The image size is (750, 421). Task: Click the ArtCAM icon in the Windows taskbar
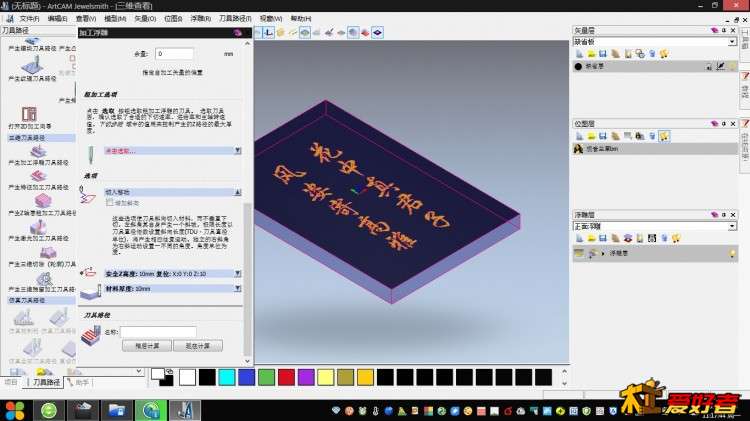click(185, 410)
